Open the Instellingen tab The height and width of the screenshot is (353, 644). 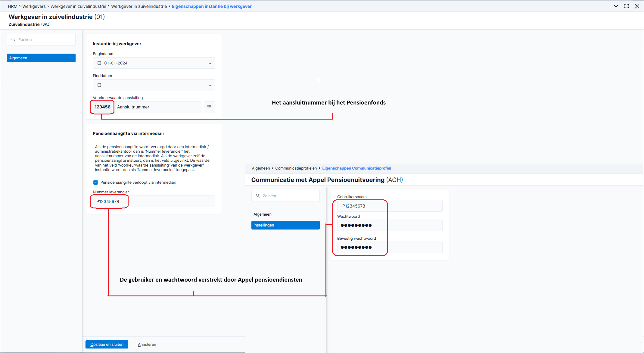coord(285,225)
